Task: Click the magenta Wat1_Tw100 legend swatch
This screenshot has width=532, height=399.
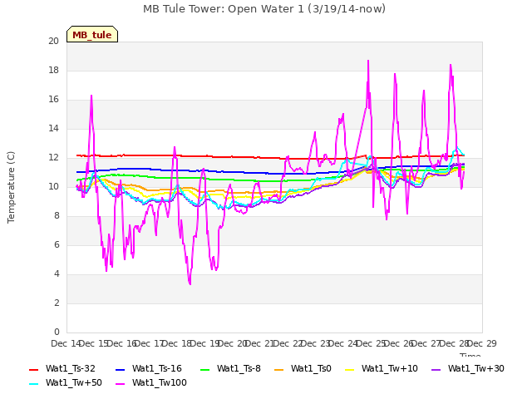Action: tap(120, 384)
